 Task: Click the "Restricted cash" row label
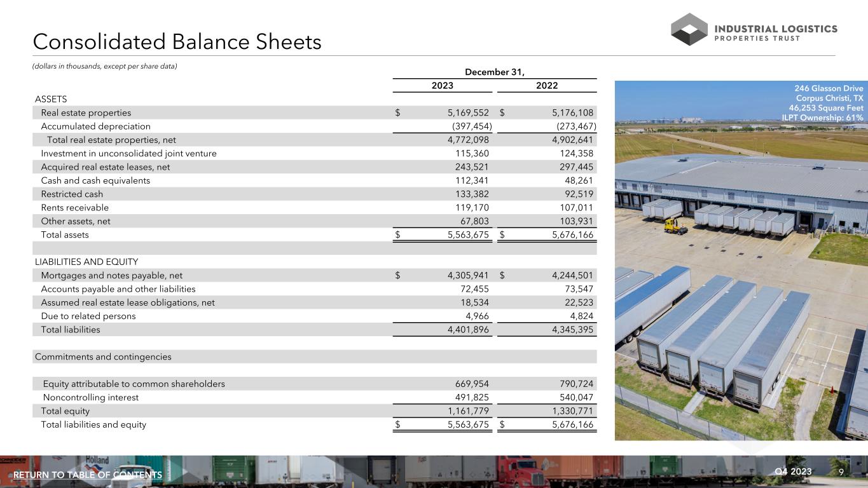[x=72, y=194]
